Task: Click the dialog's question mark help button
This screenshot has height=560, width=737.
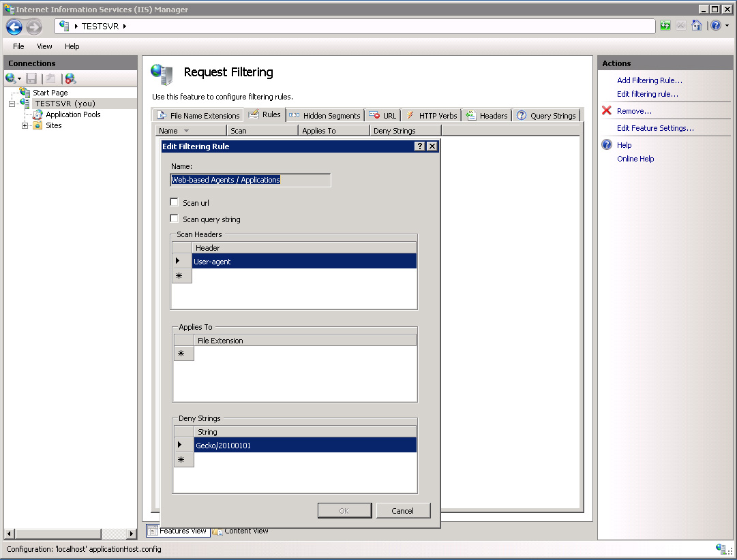Action: (420, 146)
